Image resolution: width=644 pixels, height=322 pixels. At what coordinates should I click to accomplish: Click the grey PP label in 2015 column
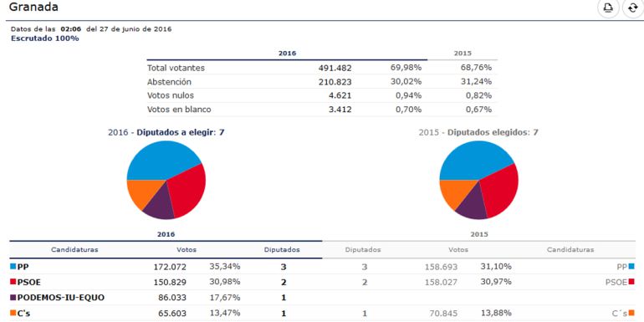pyautogui.click(x=622, y=267)
